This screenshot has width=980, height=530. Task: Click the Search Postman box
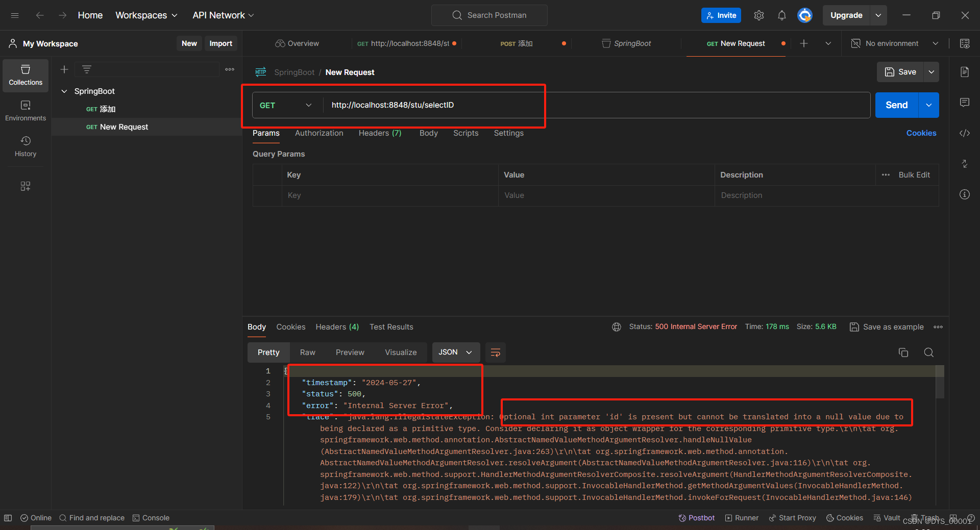(x=489, y=15)
